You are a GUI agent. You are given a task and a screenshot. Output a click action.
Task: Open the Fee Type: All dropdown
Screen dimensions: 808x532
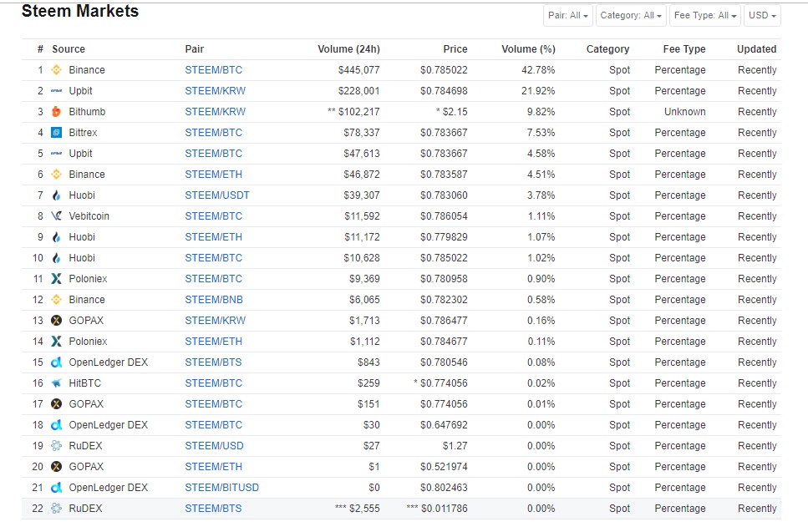[705, 15]
